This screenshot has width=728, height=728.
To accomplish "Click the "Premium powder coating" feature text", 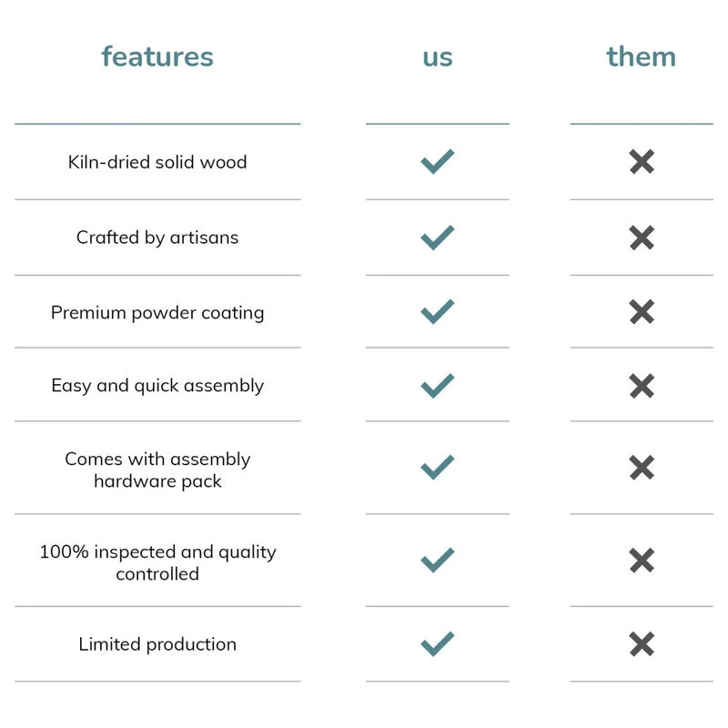I will 157,312.
